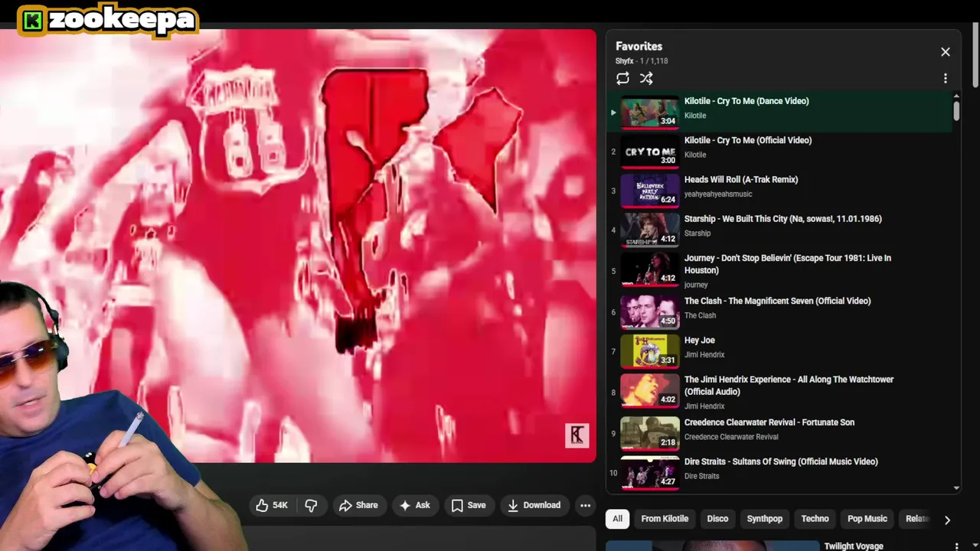This screenshot has height=551, width=980.
Task: Click title Heads Will Roll (A-Trak Remix)
Action: pyautogui.click(x=740, y=179)
